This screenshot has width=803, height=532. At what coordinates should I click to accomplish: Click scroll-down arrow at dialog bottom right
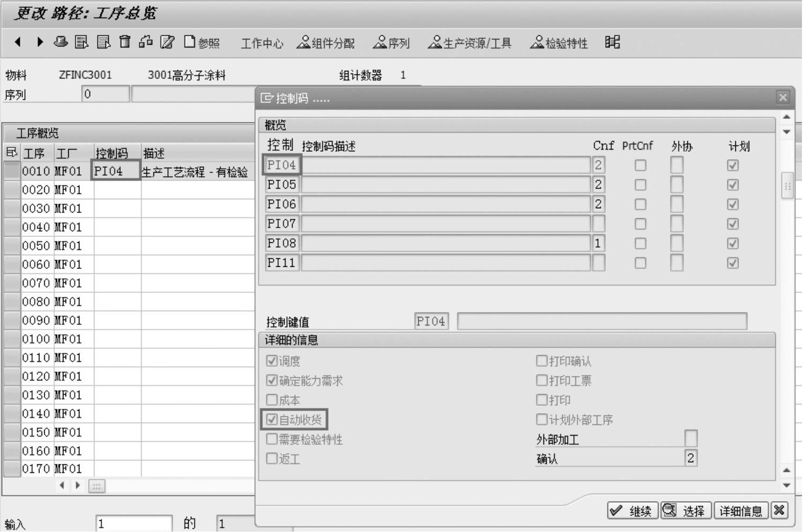tap(787, 485)
